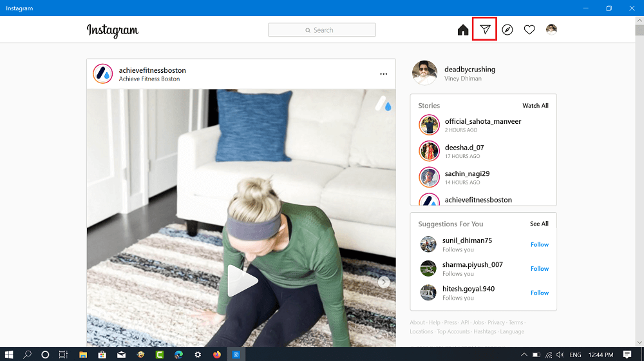Follow hitesh.goyal.940
Viewport: 644px width, 361px height.
click(x=540, y=293)
